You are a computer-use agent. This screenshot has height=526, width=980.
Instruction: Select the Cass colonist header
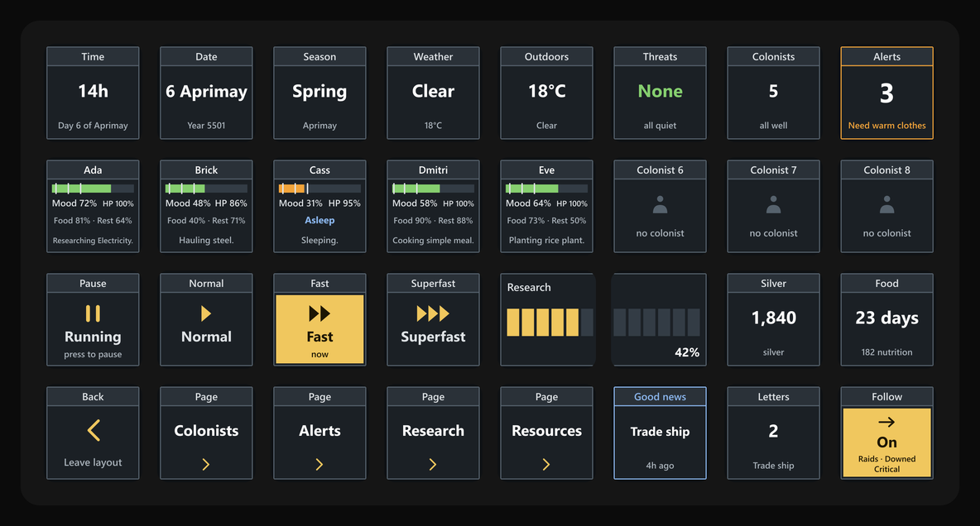coord(319,170)
